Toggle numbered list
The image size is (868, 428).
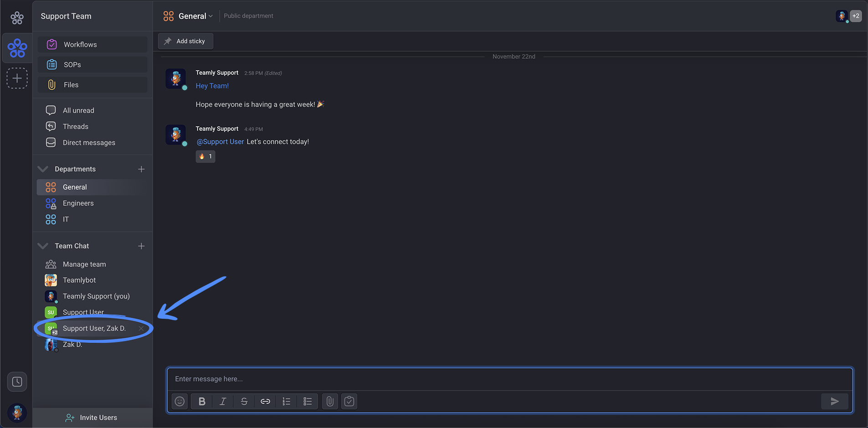tap(286, 401)
